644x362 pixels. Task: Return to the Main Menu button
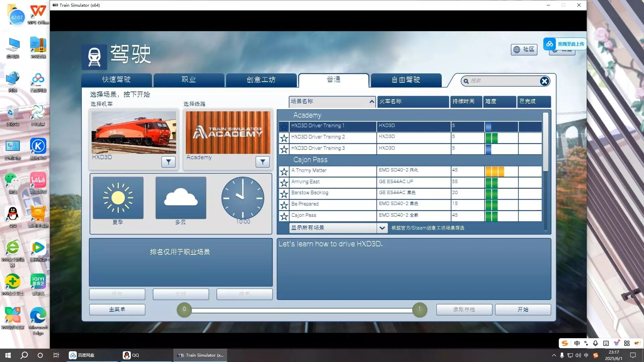click(117, 309)
